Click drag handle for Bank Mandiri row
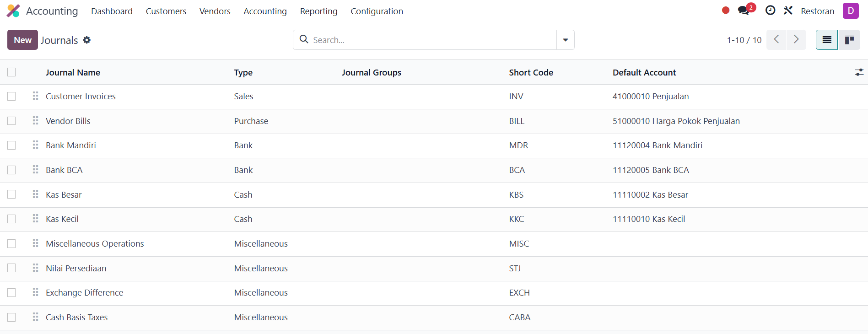This screenshot has width=868, height=334. [x=35, y=145]
